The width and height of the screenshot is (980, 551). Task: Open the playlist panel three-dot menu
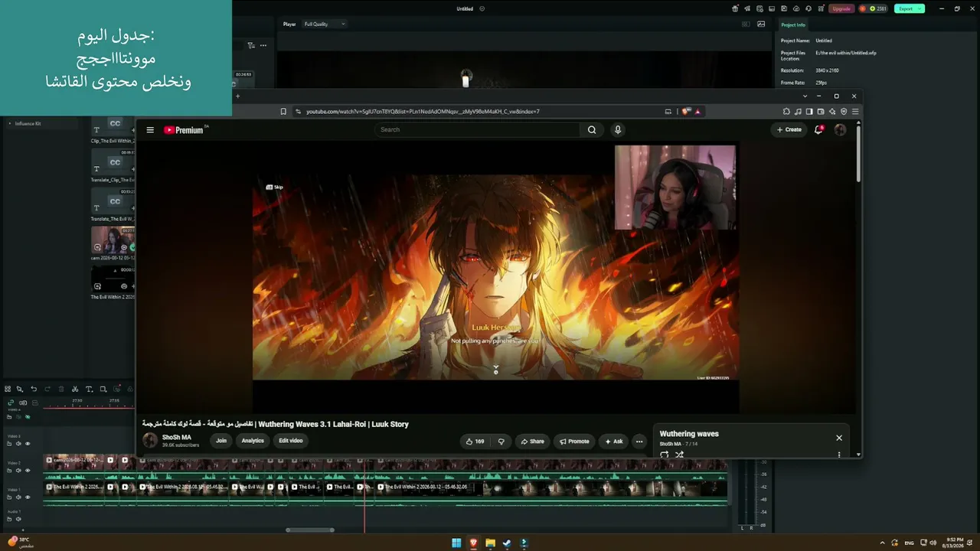[839, 455]
